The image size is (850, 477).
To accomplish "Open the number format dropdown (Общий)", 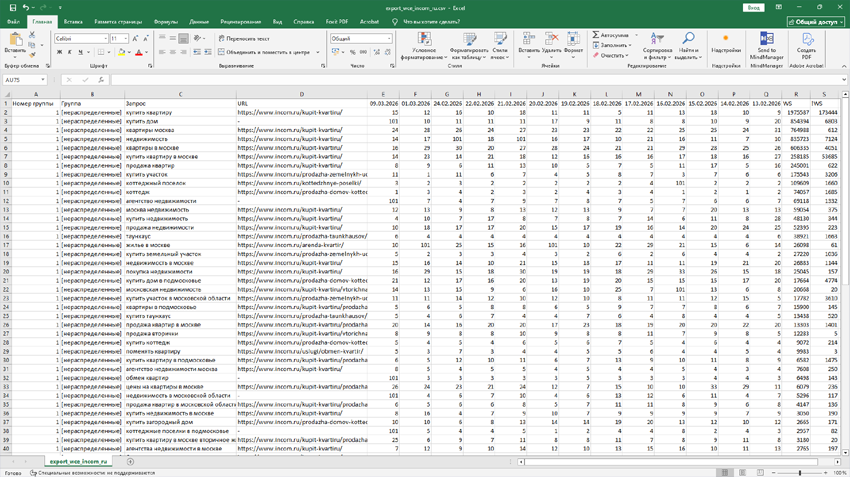I will pyautogui.click(x=389, y=39).
